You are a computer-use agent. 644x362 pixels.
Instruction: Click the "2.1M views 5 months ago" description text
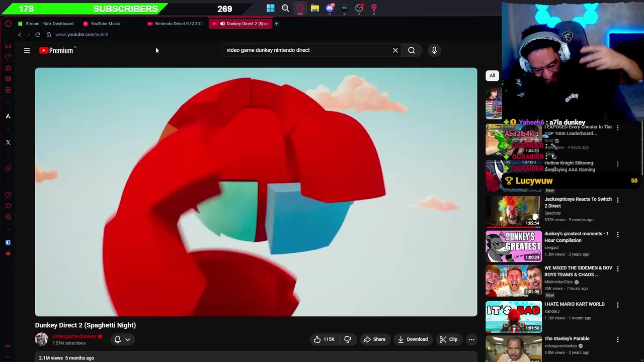66,358
